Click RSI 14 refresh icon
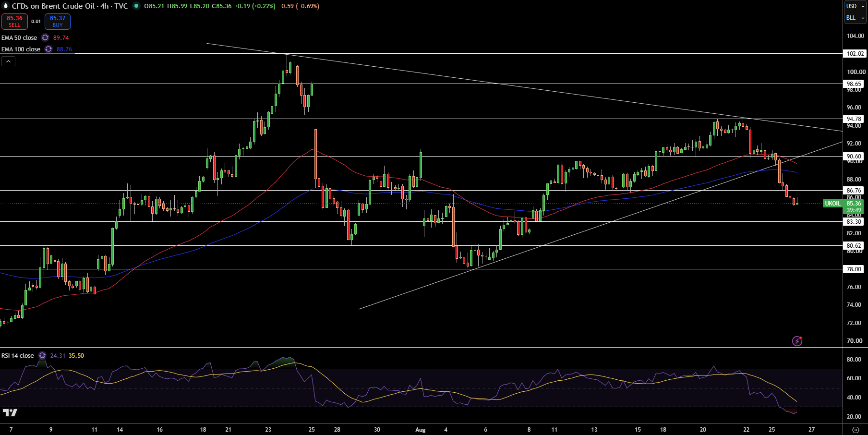The width and height of the screenshot is (868, 435). pos(42,355)
